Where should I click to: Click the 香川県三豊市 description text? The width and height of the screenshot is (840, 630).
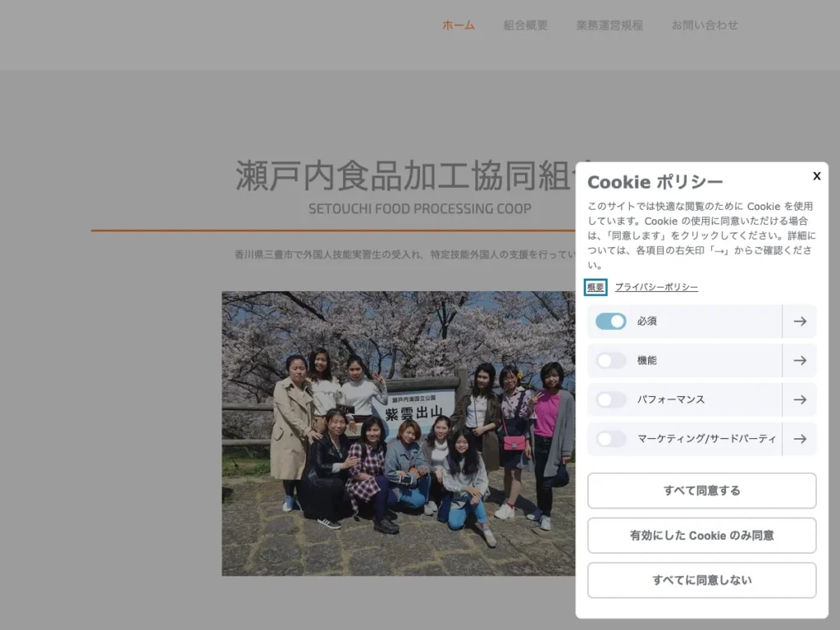405,254
